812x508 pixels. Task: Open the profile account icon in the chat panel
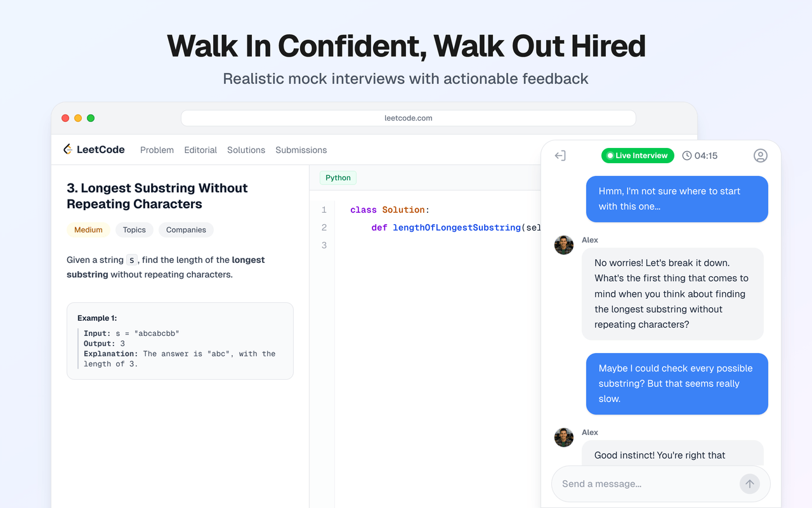click(760, 155)
